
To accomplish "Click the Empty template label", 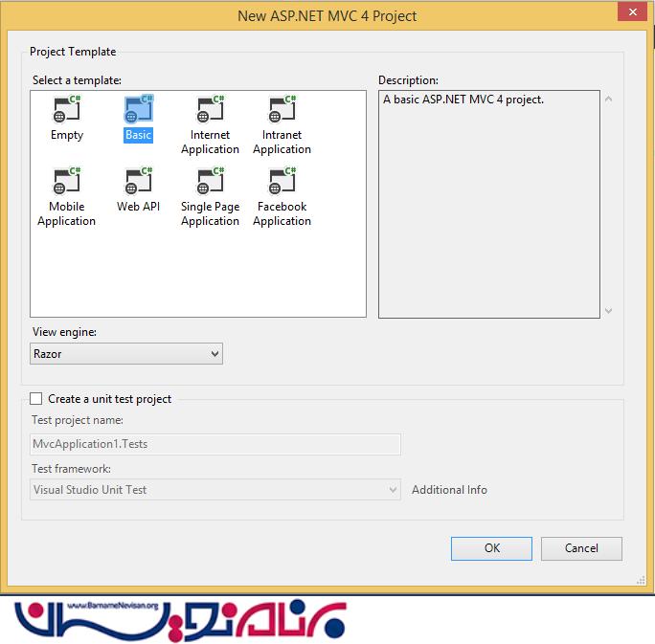I will pos(67,135).
